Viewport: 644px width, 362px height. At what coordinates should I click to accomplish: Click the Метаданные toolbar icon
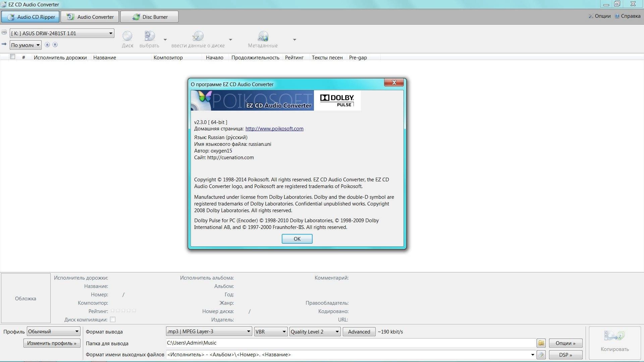(x=263, y=36)
